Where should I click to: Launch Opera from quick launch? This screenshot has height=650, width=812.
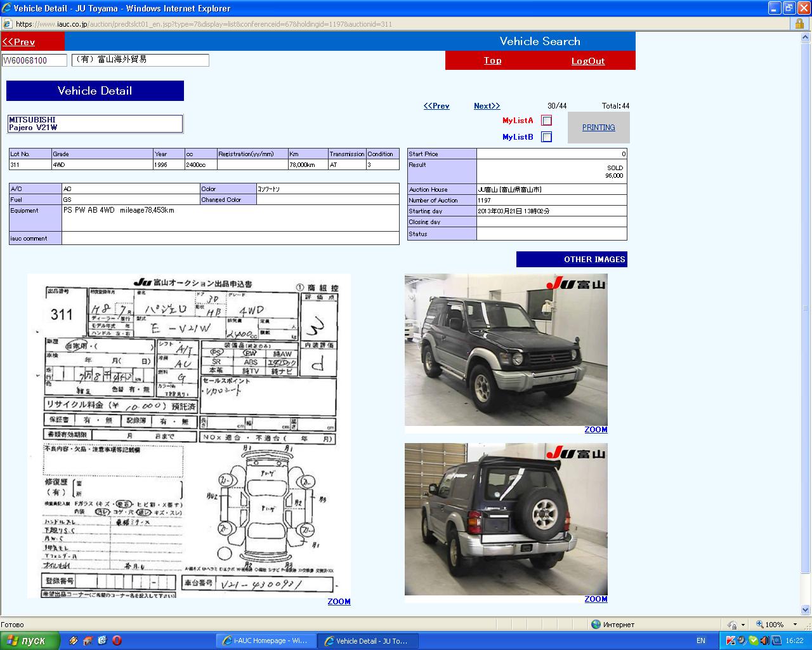(x=117, y=641)
